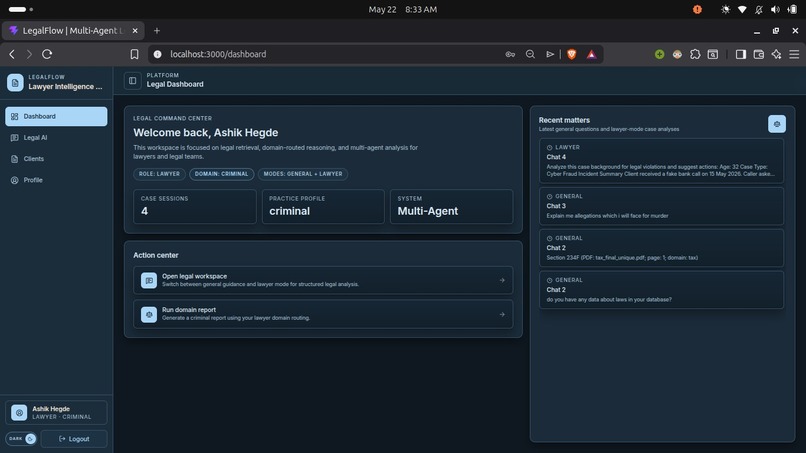Open the Brave wallet icon

pos(759,54)
